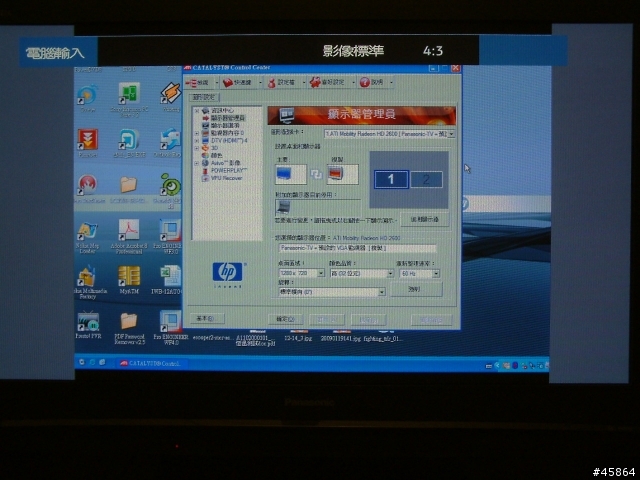The height and width of the screenshot is (480, 640).
Task: Expand the Avivo Video tree node
Action: pos(197,163)
